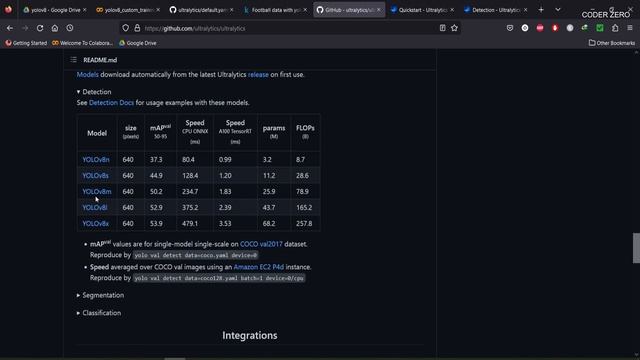Click the browser forward arrow
This screenshot has width=640, height=360.
click(25, 28)
